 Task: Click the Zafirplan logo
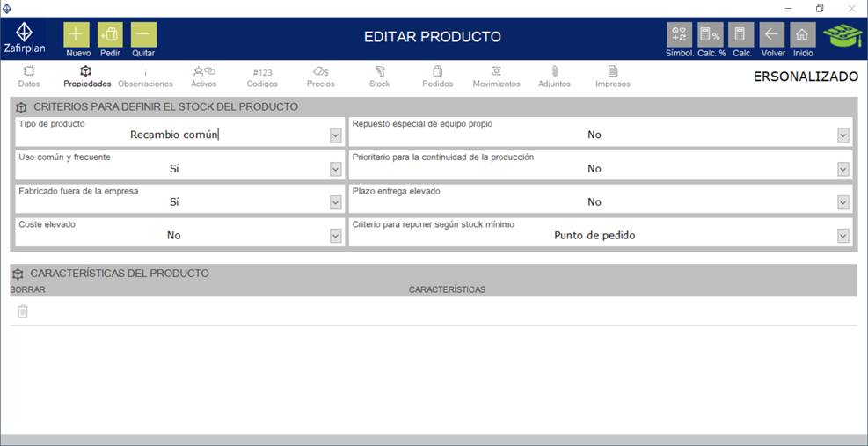coord(25,38)
